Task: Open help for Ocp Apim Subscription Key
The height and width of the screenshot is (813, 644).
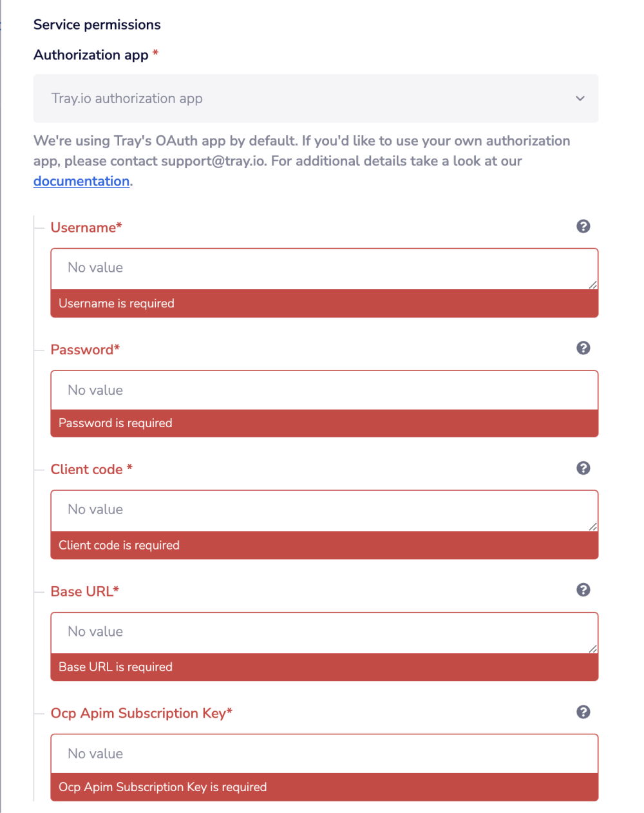Action: tap(583, 712)
